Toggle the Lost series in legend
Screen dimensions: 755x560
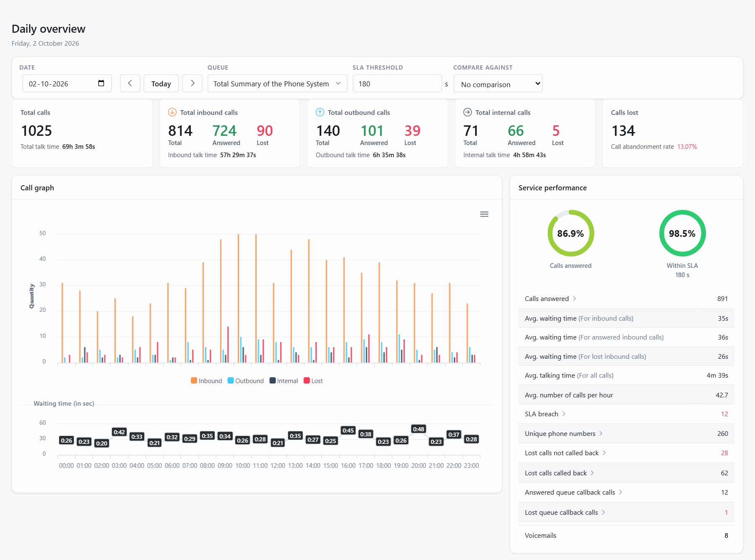tap(313, 381)
